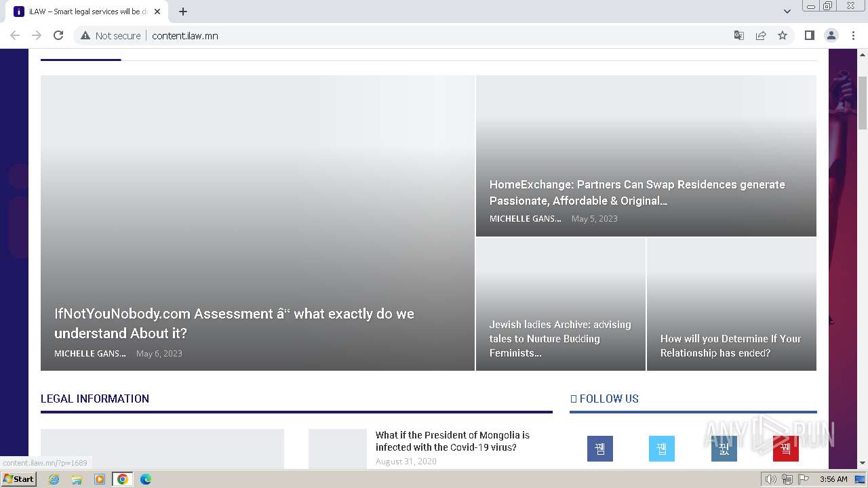Viewport: 868px width, 488px height.
Task: Open the Windows Start menu
Action: 18,479
